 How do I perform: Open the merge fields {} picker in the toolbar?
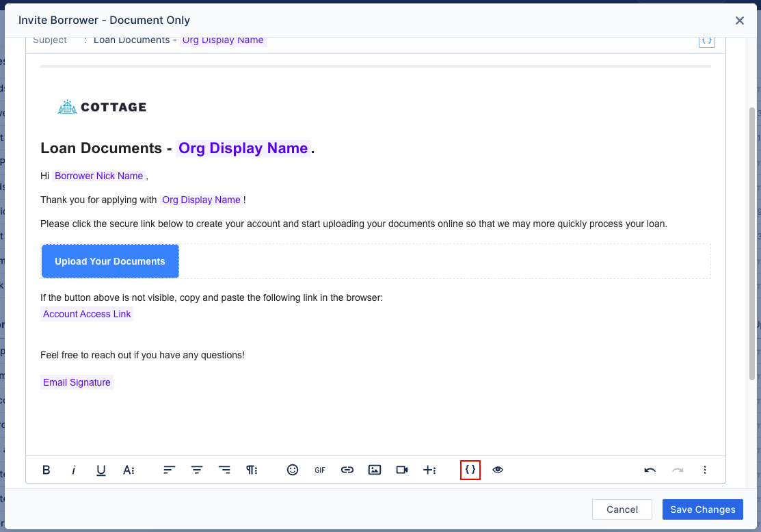pos(470,470)
